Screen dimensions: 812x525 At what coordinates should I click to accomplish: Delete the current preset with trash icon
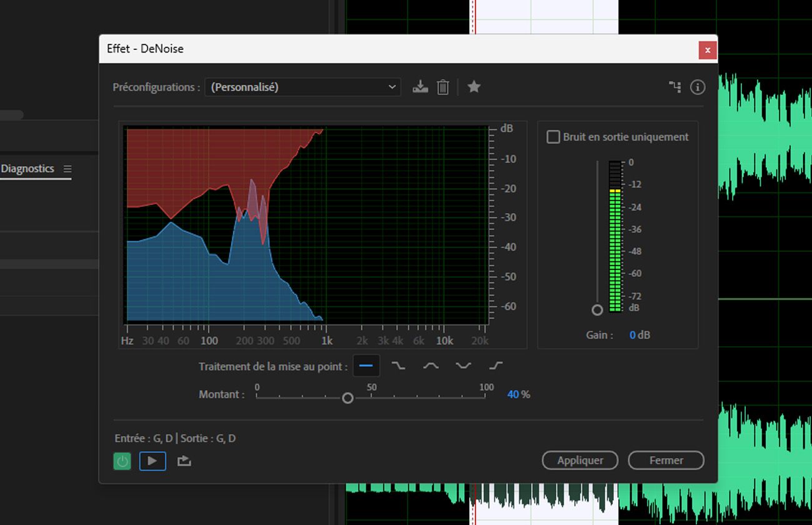point(443,87)
